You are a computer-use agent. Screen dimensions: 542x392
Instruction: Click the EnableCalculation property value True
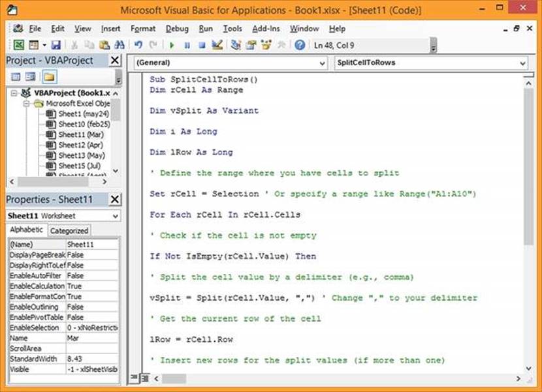92,286
